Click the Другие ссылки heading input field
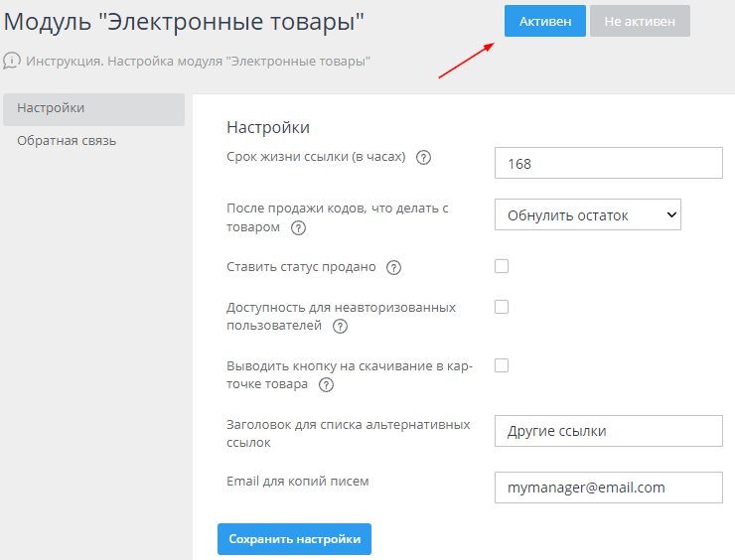The height and width of the screenshot is (560, 735). point(608,431)
